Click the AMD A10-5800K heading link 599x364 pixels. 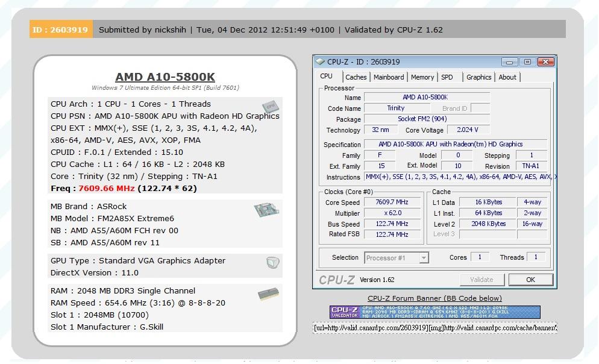pos(165,77)
